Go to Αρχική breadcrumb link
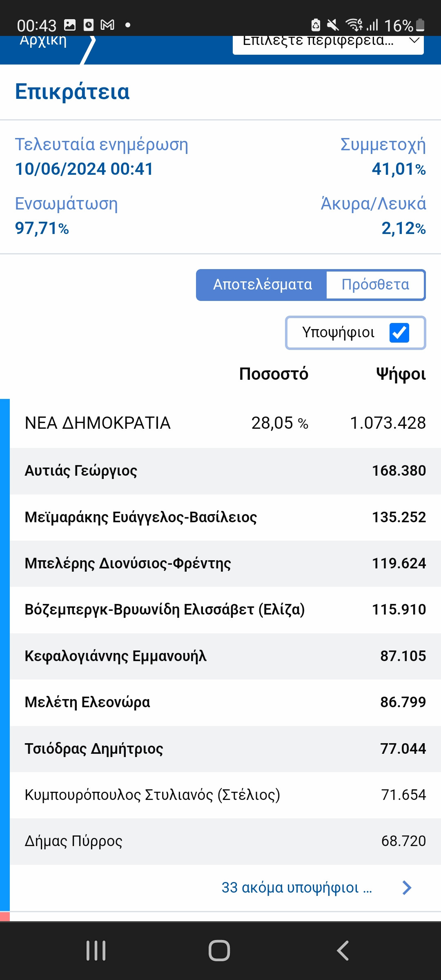The width and height of the screenshot is (441, 980). 43,42
